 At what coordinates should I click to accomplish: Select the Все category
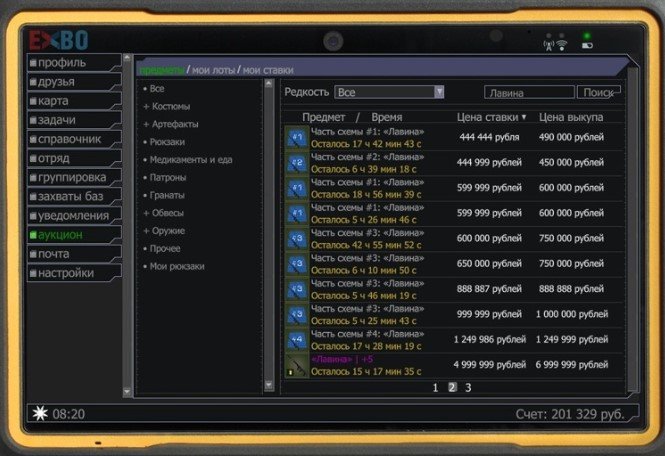(154, 89)
